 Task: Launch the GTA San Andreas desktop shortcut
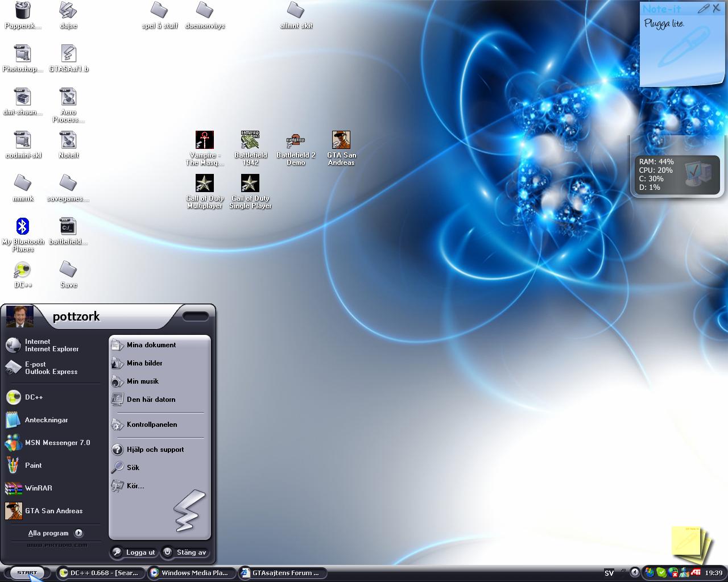[341, 148]
